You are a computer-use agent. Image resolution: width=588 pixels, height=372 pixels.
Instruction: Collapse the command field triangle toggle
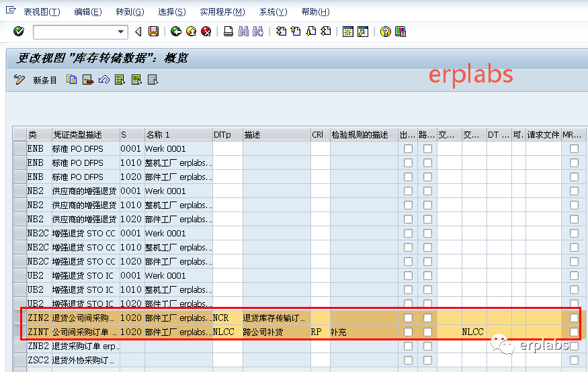pyautogui.click(x=138, y=32)
